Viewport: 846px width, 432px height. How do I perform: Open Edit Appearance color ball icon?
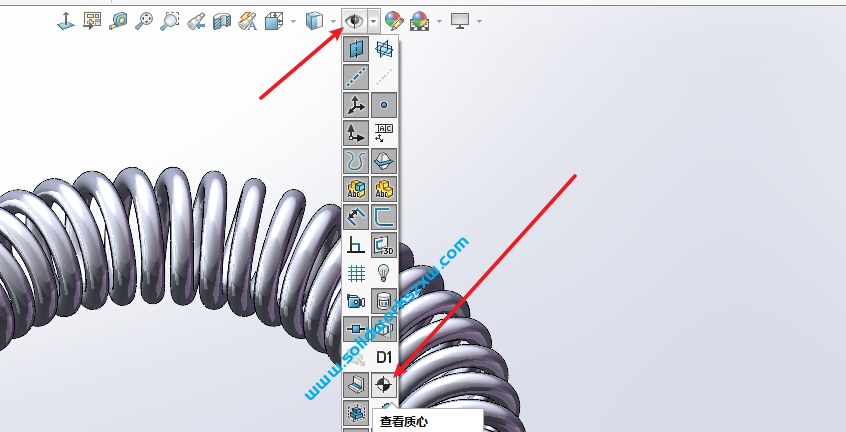[x=394, y=22]
